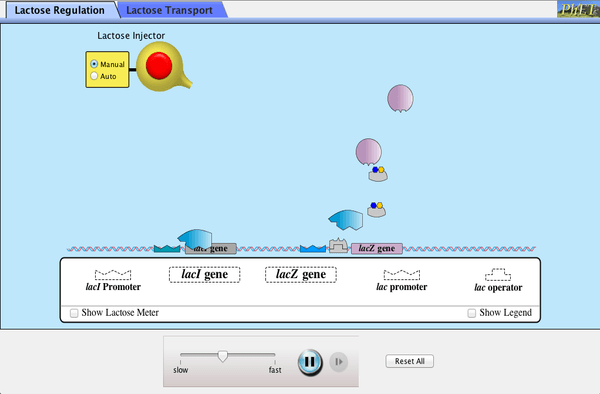600x394 pixels.
Task: Click the red lactose injector button
Action: pyautogui.click(x=159, y=66)
